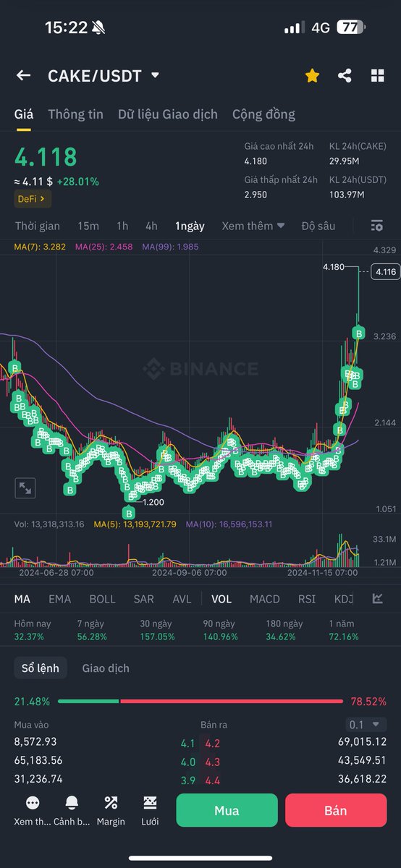Select the Sổ lệnh tab

click(41, 668)
